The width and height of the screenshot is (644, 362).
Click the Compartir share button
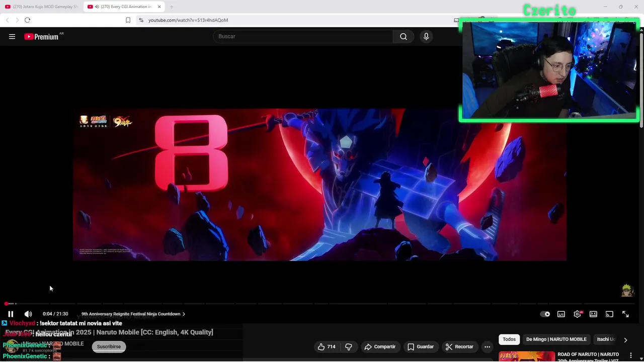pyautogui.click(x=380, y=346)
